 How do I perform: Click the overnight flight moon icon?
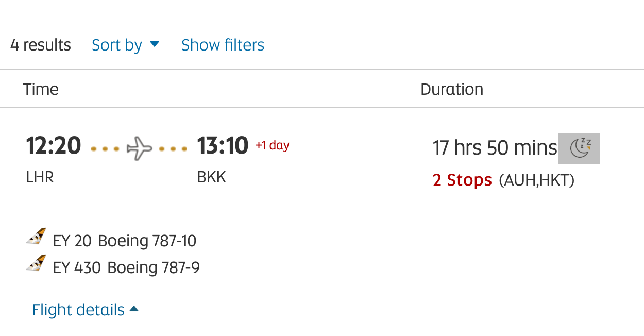pyautogui.click(x=580, y=148)
